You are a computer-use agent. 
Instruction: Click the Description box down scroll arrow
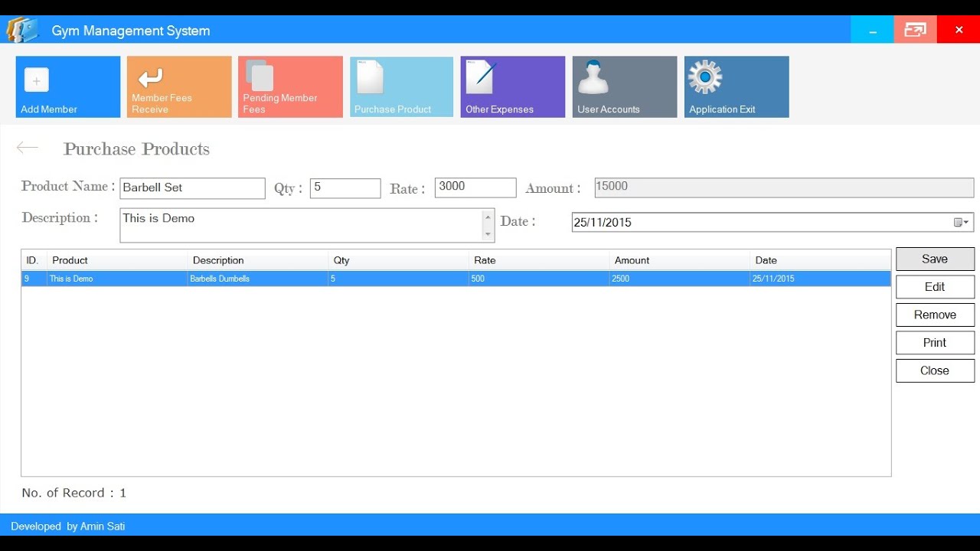point(488,234)
